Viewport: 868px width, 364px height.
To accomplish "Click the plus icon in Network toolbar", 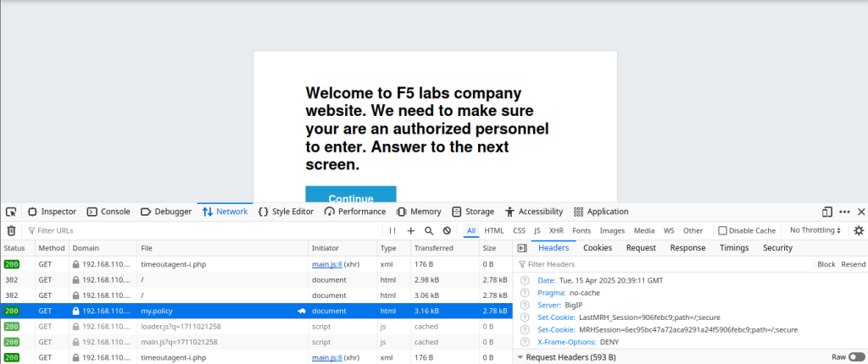I will [x=411, y=230].
